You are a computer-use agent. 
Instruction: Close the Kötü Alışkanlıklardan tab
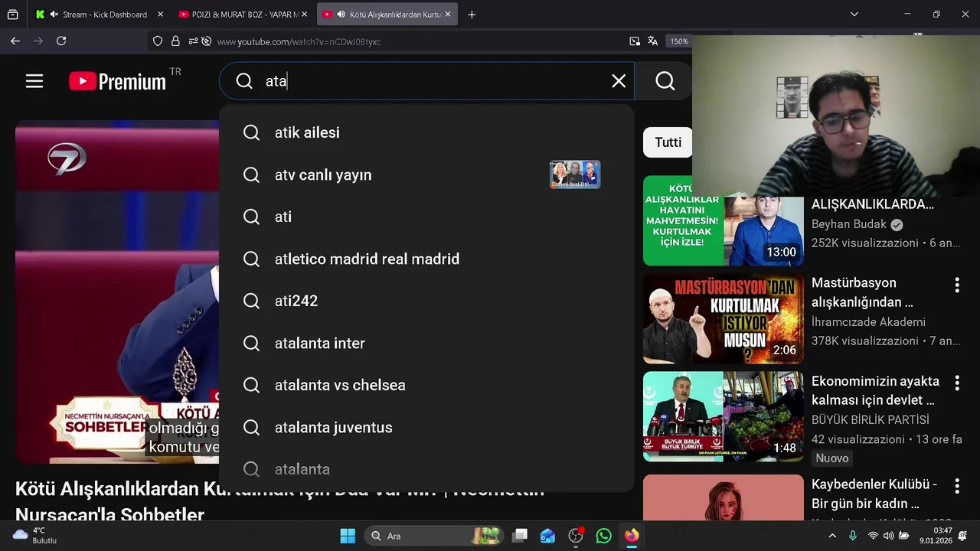tap(448, 15)
